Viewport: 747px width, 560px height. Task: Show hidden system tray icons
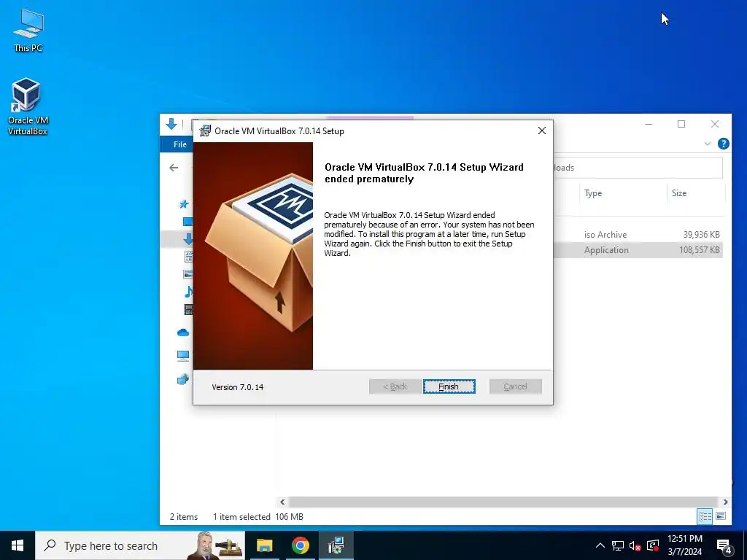click(600, 545)
